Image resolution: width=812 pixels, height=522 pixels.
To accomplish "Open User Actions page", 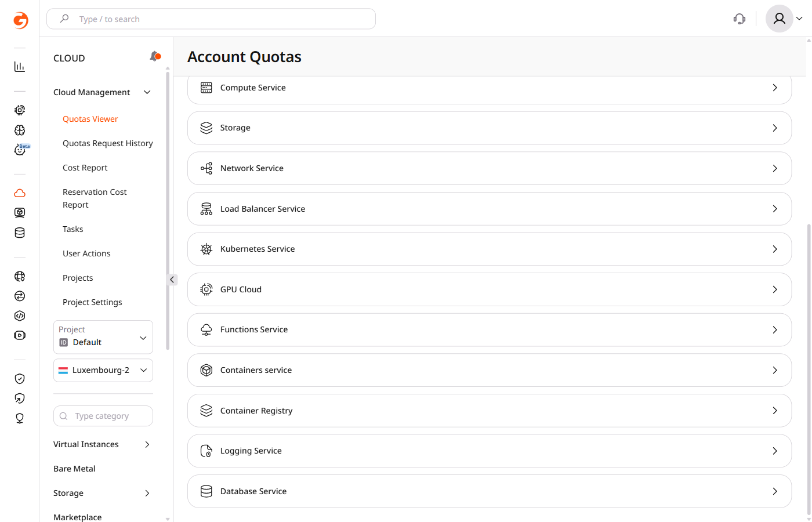I will click(x=86, y=253).
